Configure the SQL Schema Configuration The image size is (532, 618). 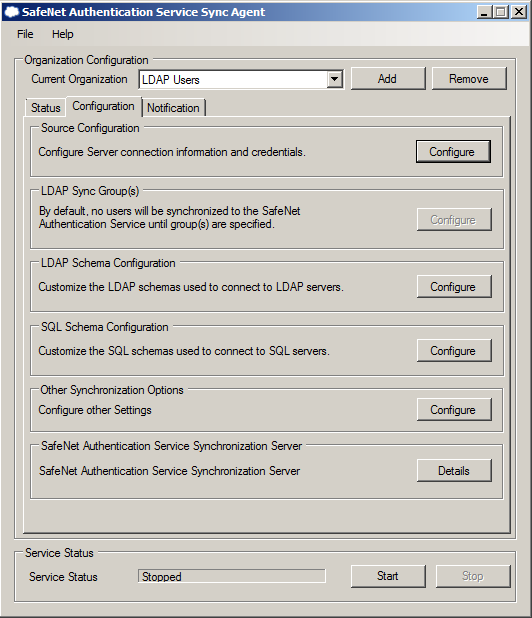click(454, 351)
